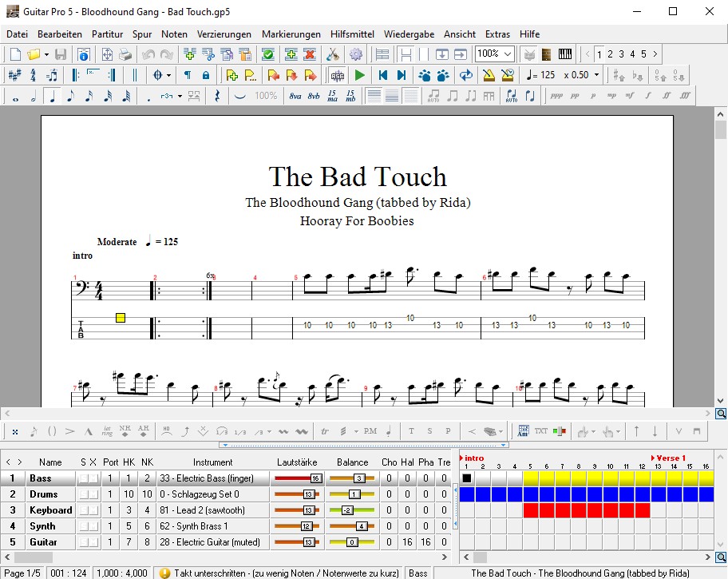Open the 100% zoom combo box
Screen dimensions: 728x579
point(495,54)
